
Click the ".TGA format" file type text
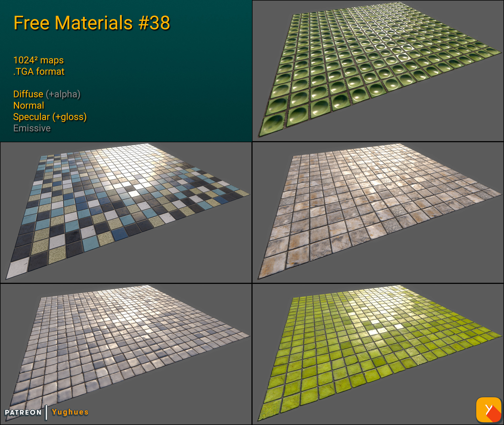coord(39,71)
